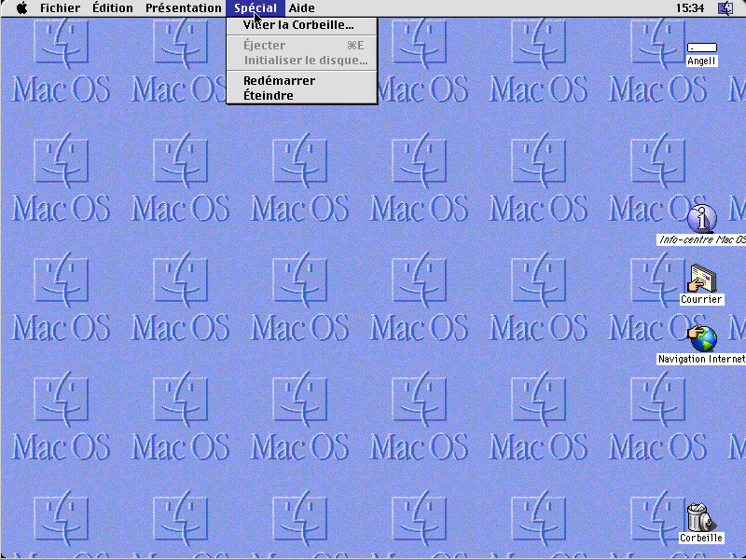
Task: Select the Corbeille trash icon
Action: (x=701, y=517)
